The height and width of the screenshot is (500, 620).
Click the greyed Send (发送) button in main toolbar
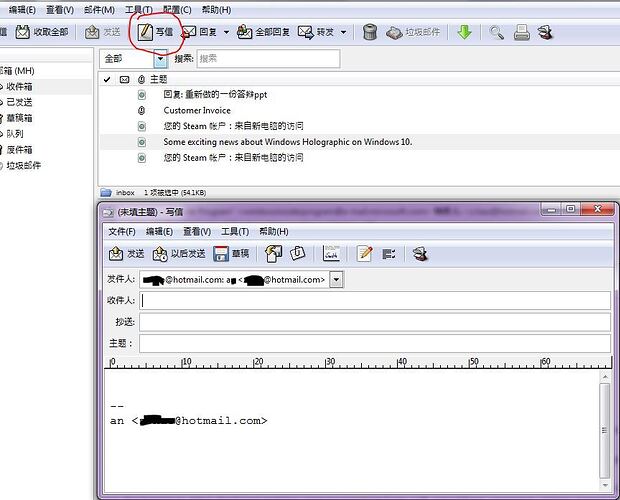coord(102,32)
